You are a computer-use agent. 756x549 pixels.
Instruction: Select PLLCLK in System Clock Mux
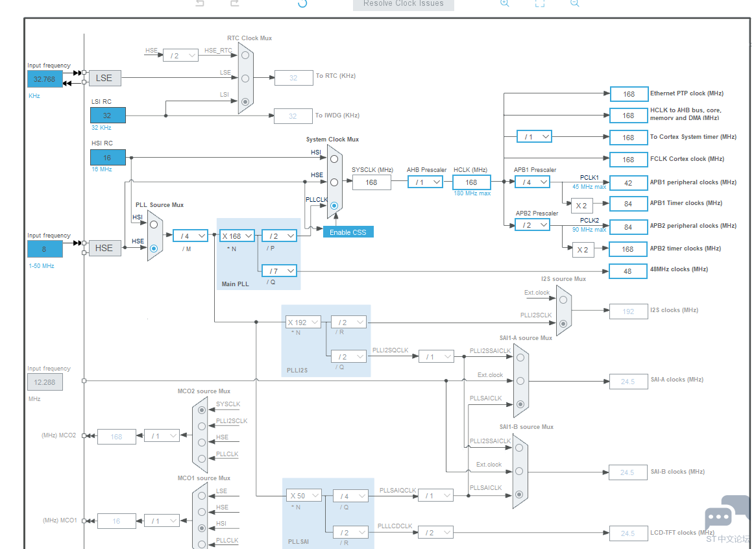pos(334,205)
